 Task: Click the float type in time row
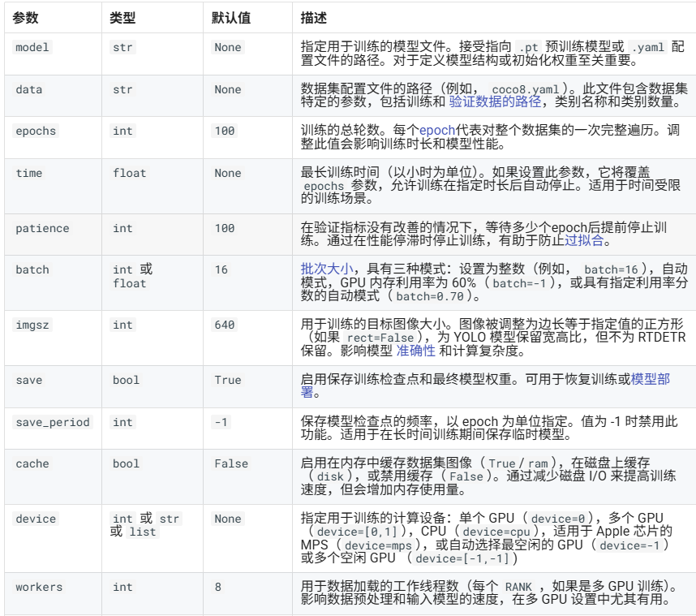pyautogui.click(x=129, y=173)
